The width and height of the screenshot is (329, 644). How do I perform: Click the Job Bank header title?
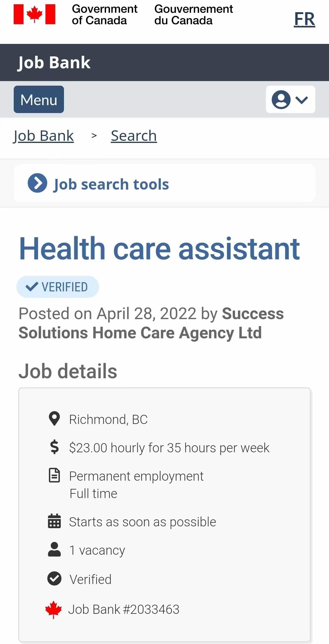pos(54,63)
